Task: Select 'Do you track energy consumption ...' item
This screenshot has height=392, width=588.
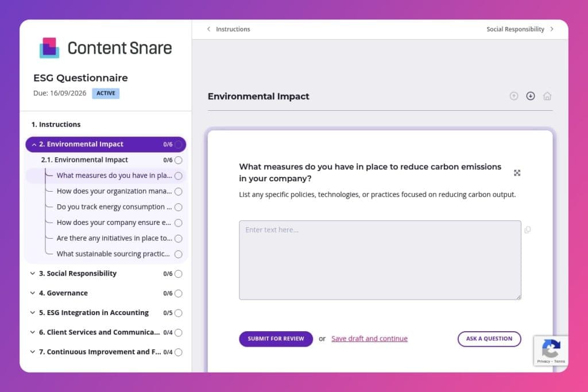Action: tap(114, 207)
